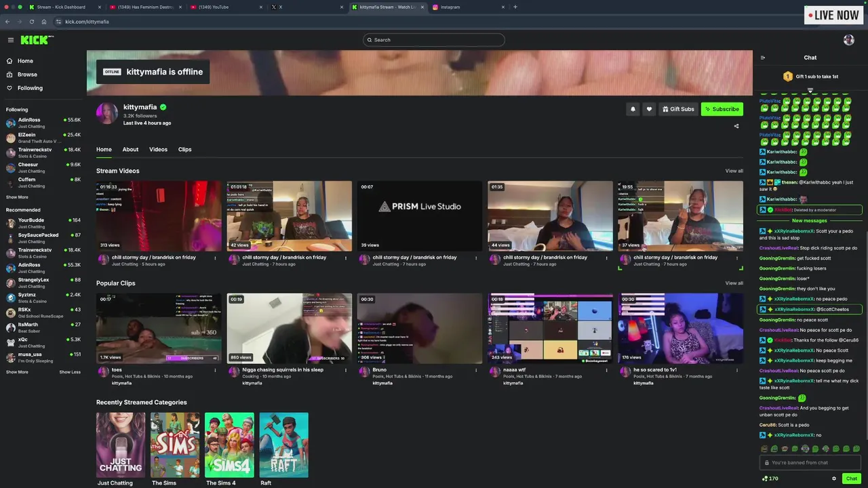Switch to the About channel tab
This screenshot has height=488, width=868.
[130, 150]
